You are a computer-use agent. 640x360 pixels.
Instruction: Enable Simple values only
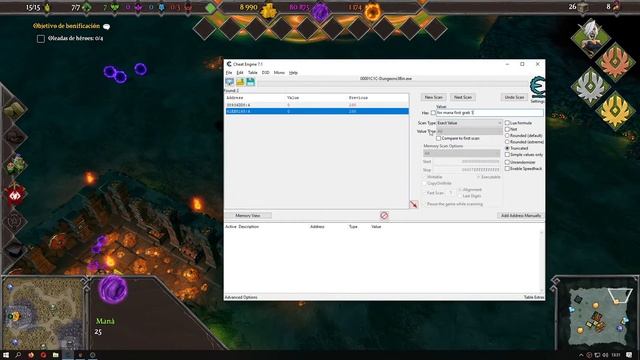click(x=507, y=155)
